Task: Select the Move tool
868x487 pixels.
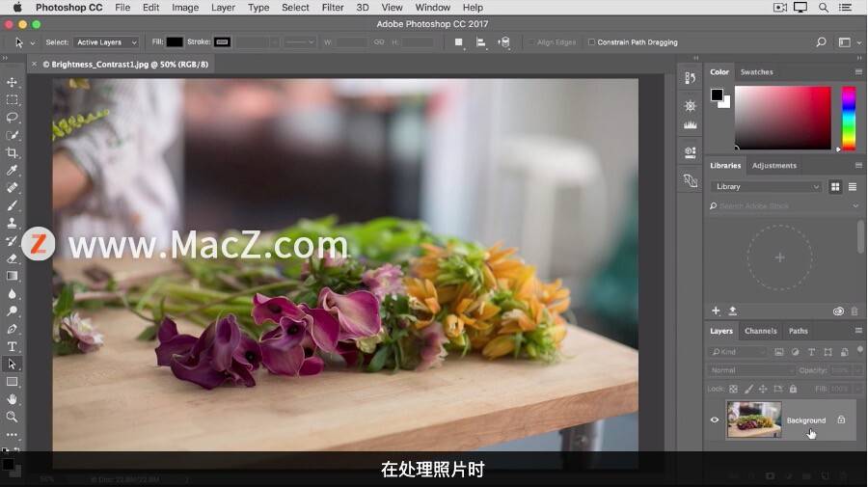Action: (12, 83)
